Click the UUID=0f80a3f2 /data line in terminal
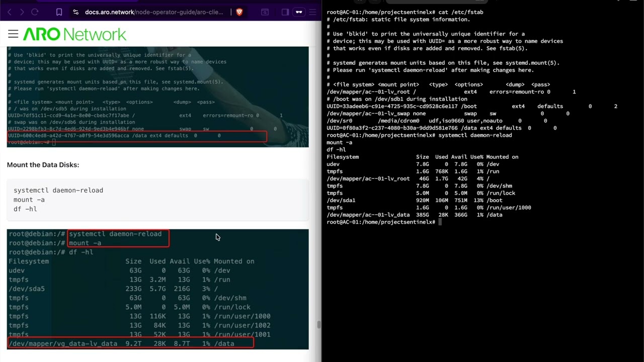 click(442, 128)
